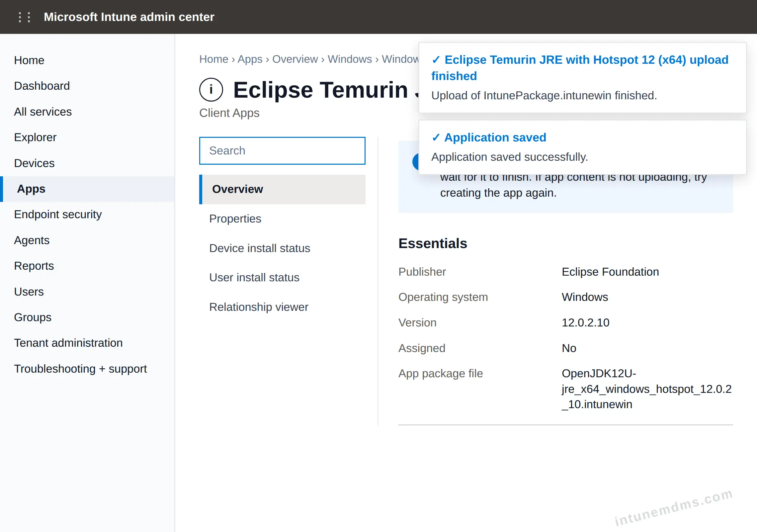Open Troubleshooting + support
Screen dimensions: 757x532
pyautogui.click(x=80, y=369)
